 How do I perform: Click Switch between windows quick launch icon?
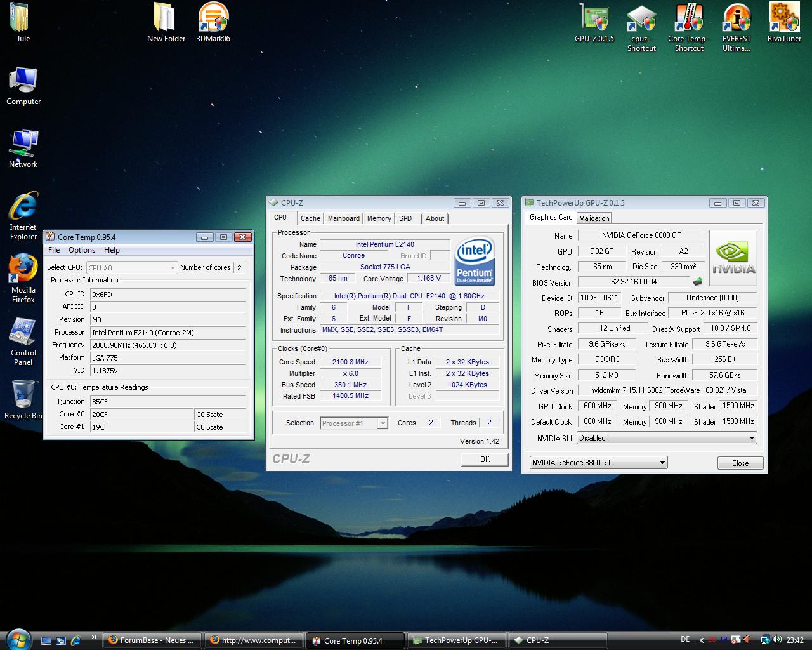tap(61, 640)
